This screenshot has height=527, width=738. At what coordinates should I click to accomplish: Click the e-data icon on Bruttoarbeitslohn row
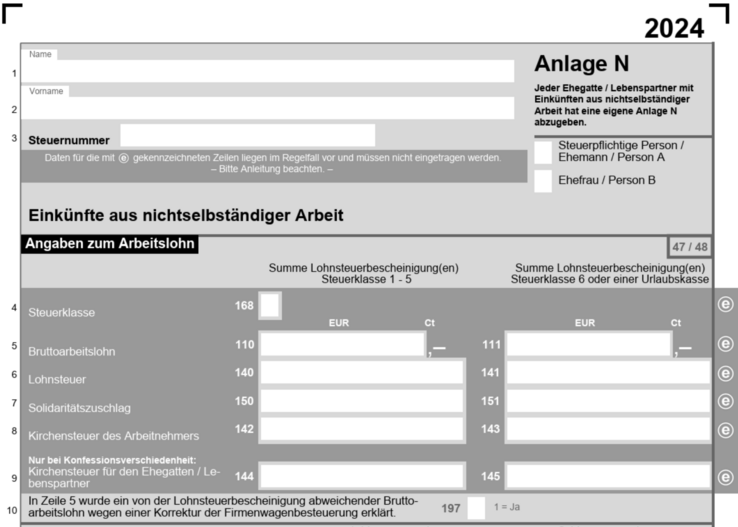pyautogui.click(x=726, y=344)
